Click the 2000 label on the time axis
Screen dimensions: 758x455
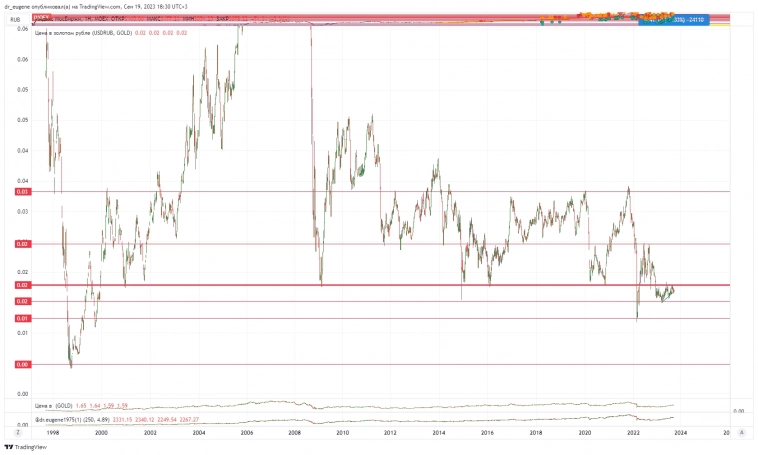pos(101,433)
